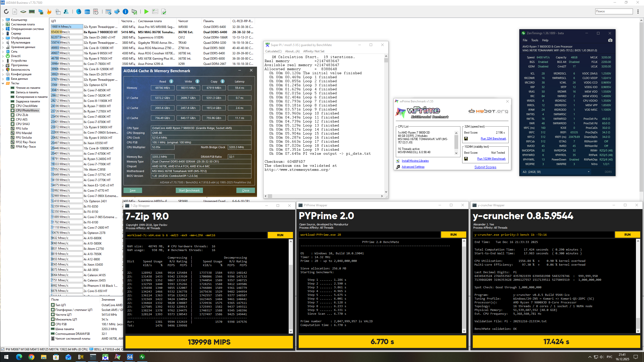Expand the Компьютер tree node
Viewport: 644px width, 362px height.
point(3,20)
